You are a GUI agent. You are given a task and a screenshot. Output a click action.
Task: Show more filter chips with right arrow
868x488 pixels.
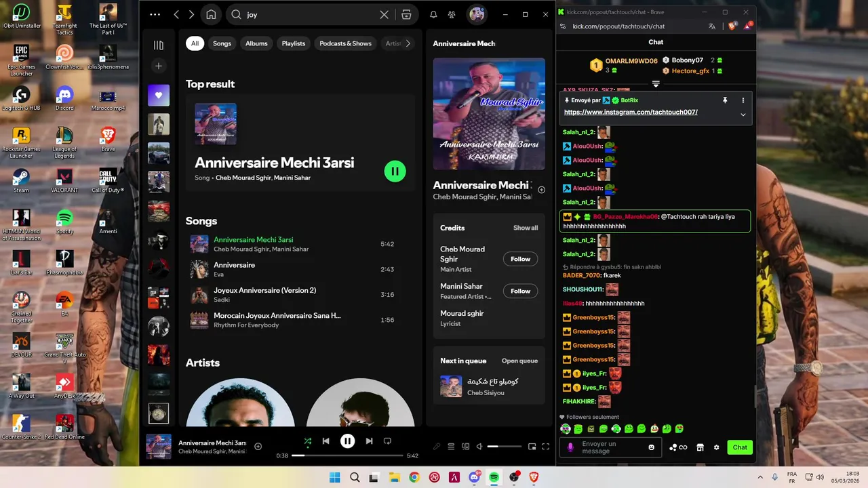coord(408,43)
